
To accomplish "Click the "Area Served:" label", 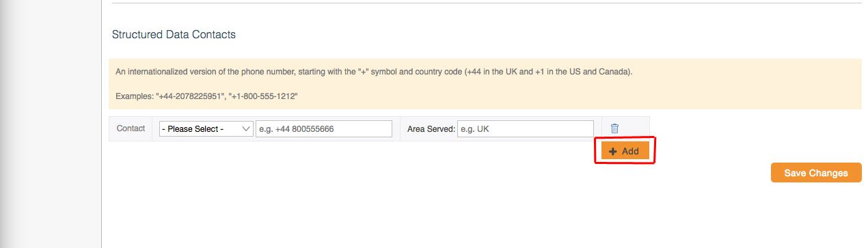I will [x=431, y=128].
